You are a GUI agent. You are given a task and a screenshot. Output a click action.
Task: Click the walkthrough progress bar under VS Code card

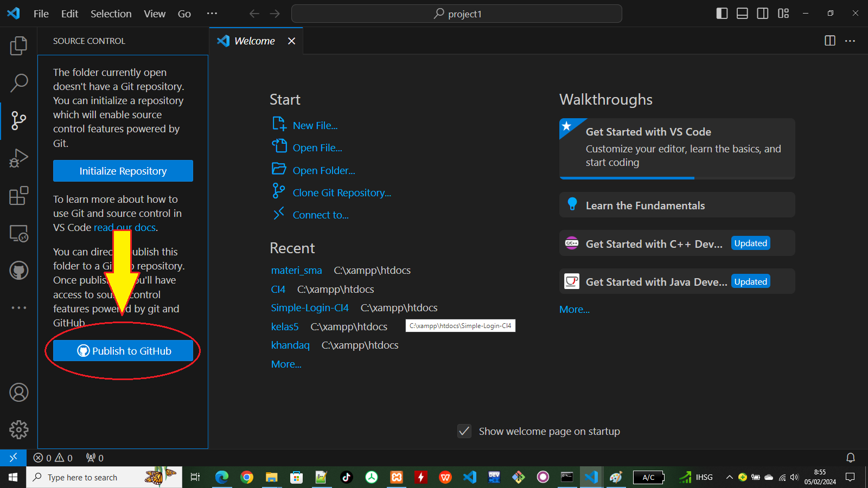tap(677, 178)
